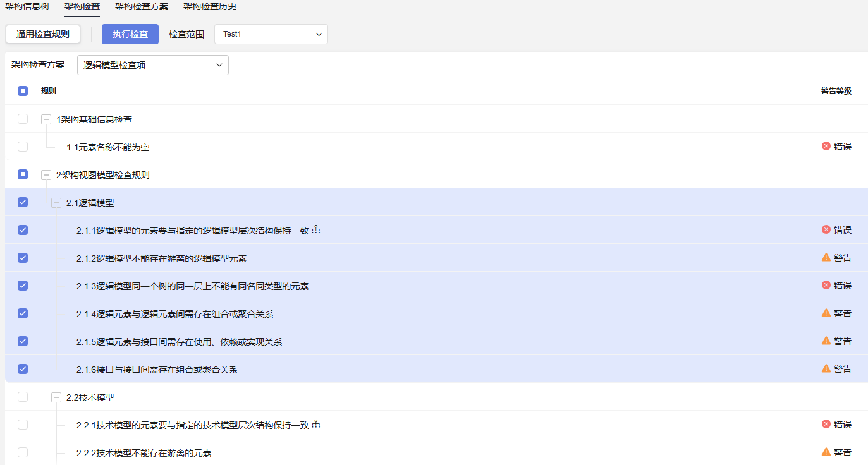Check the 2.2技术模型 checkbox

pyautogui.click(x=23, y=397)
